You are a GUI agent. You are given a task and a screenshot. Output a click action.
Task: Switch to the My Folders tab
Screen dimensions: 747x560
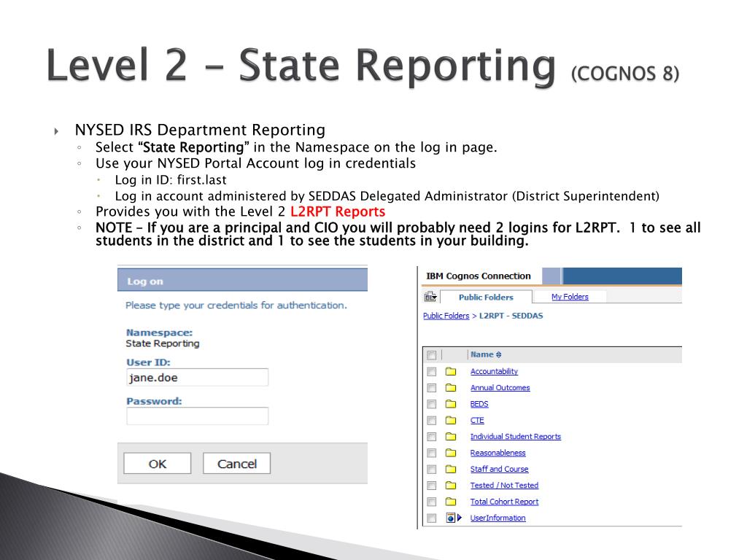[570, 297]
